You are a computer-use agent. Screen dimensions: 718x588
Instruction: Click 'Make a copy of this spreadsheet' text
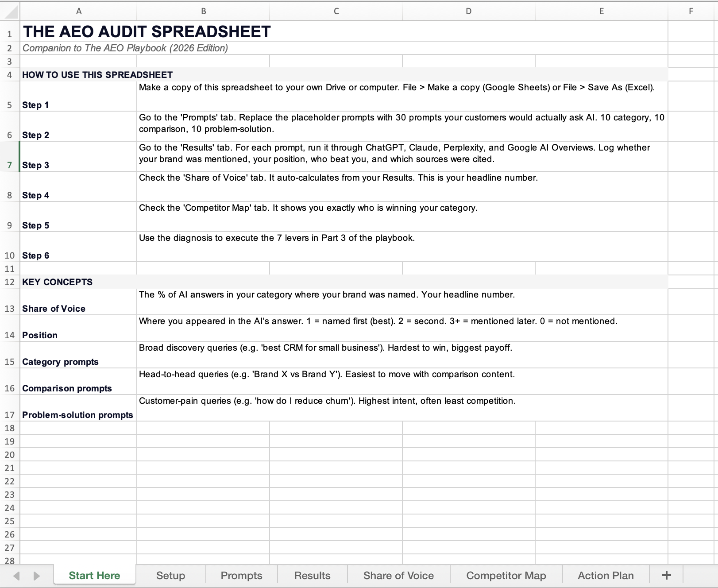(397, 87)
